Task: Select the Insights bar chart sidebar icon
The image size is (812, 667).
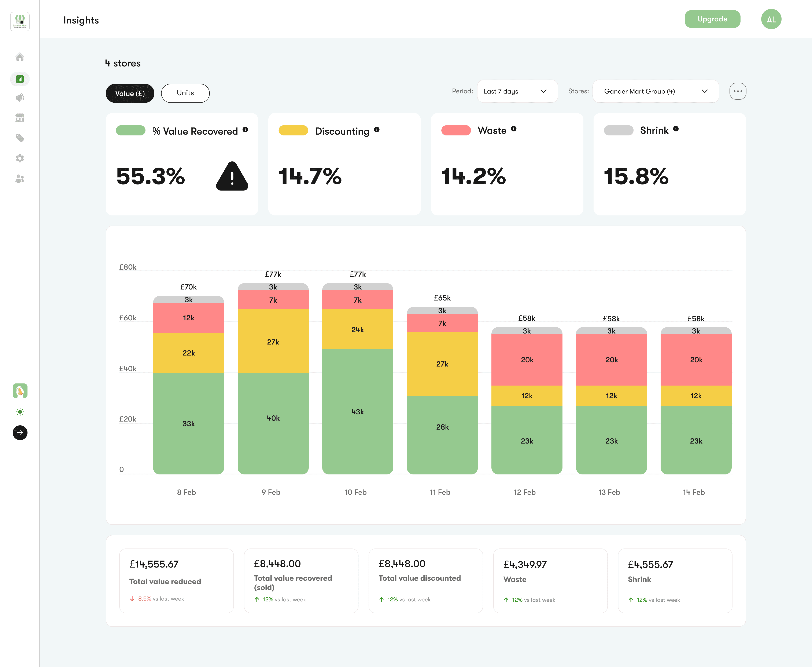Action: tap(20, 79)
